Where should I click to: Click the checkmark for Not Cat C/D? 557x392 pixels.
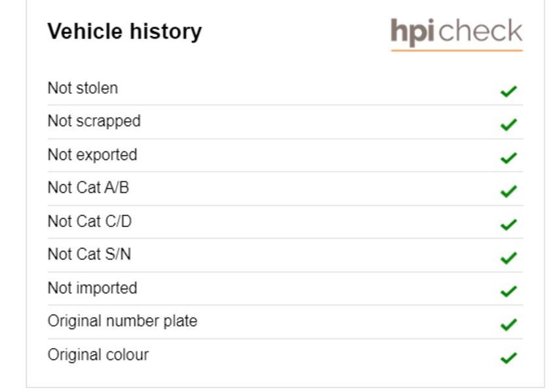509,225
